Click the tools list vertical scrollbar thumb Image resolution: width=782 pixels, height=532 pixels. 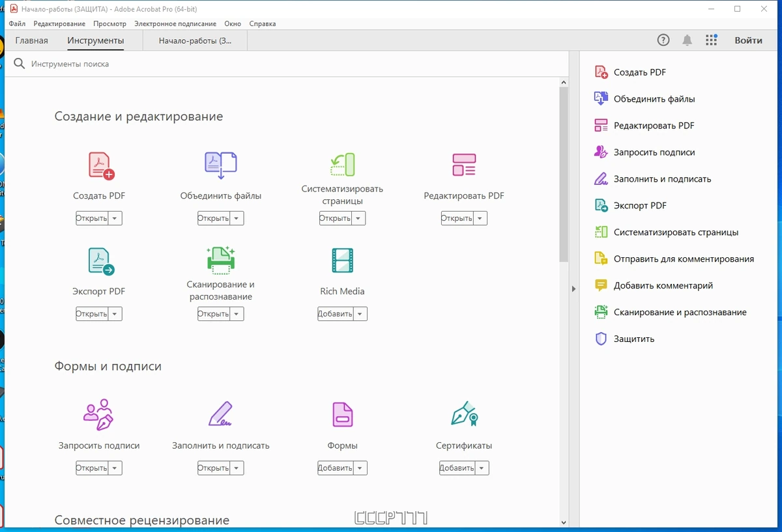pos(564,175)
